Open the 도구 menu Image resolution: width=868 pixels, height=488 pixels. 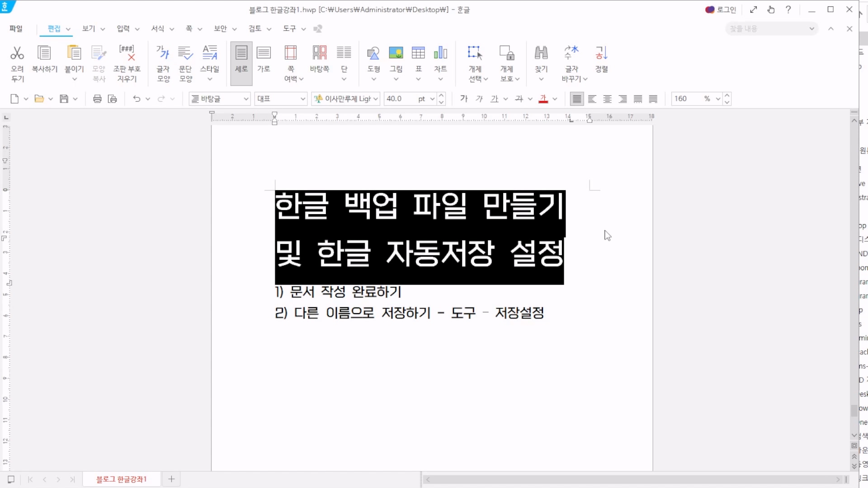click(289, 28)
